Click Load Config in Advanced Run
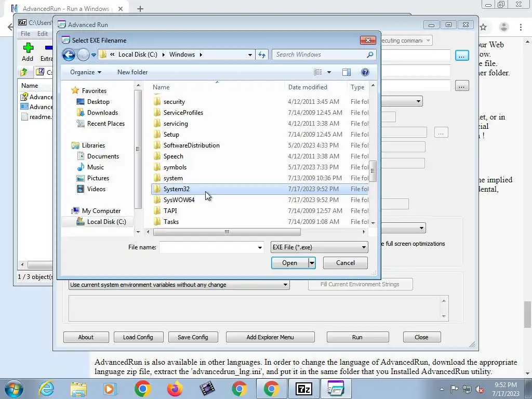 point(138,337)
